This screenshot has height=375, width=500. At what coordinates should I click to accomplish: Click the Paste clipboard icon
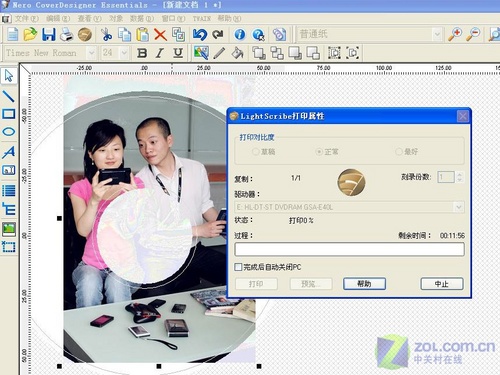coord(142,34)
